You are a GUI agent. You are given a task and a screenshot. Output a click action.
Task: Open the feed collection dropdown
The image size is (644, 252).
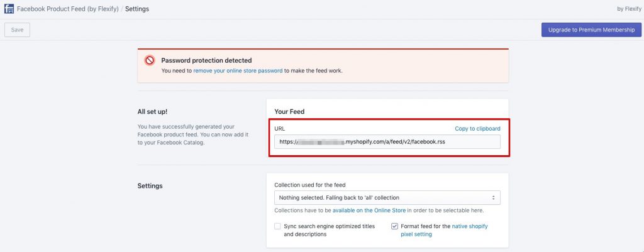point(387,198)
